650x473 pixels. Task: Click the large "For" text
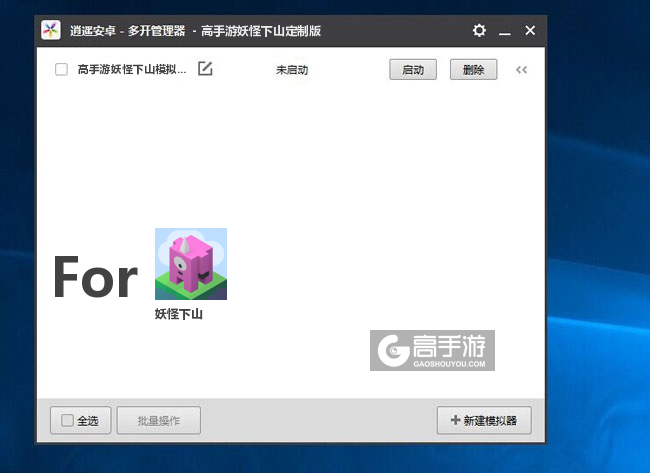tap(95, 277)
